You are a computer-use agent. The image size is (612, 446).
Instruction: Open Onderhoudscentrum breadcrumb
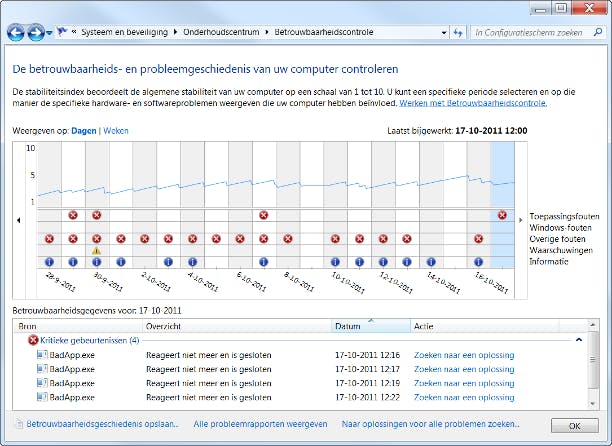221,32
